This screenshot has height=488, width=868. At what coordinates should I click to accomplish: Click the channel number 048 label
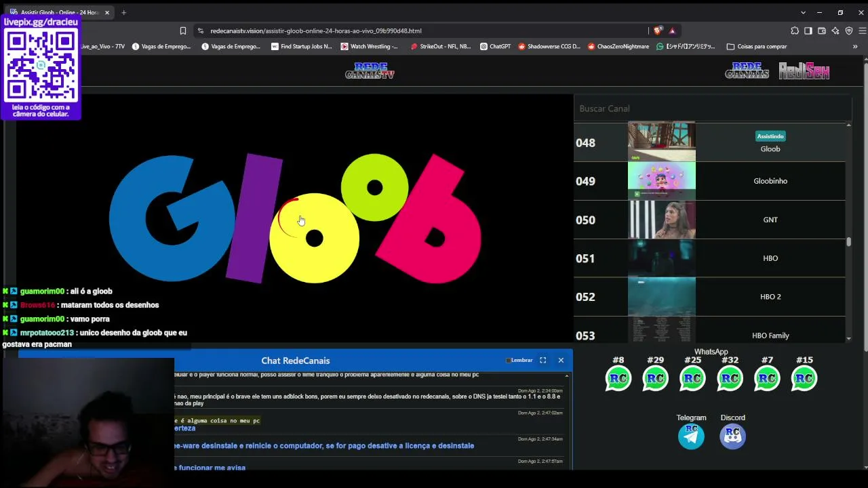(x=585, y=143)
